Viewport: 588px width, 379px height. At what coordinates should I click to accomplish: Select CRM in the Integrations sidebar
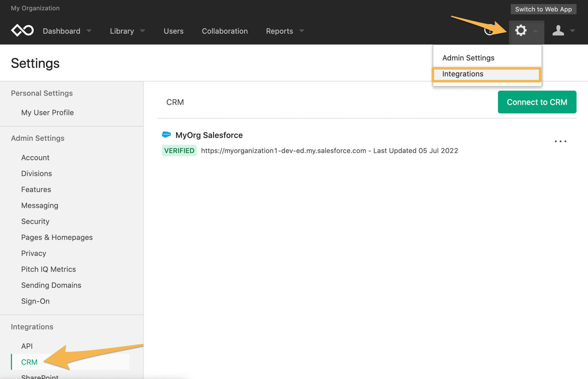click(70, 362)
